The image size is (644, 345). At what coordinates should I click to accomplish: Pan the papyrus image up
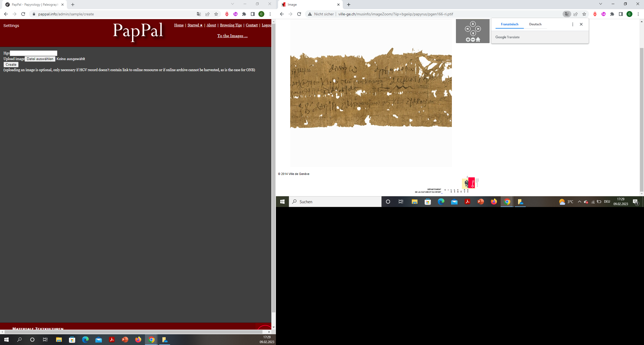(473, 24)
